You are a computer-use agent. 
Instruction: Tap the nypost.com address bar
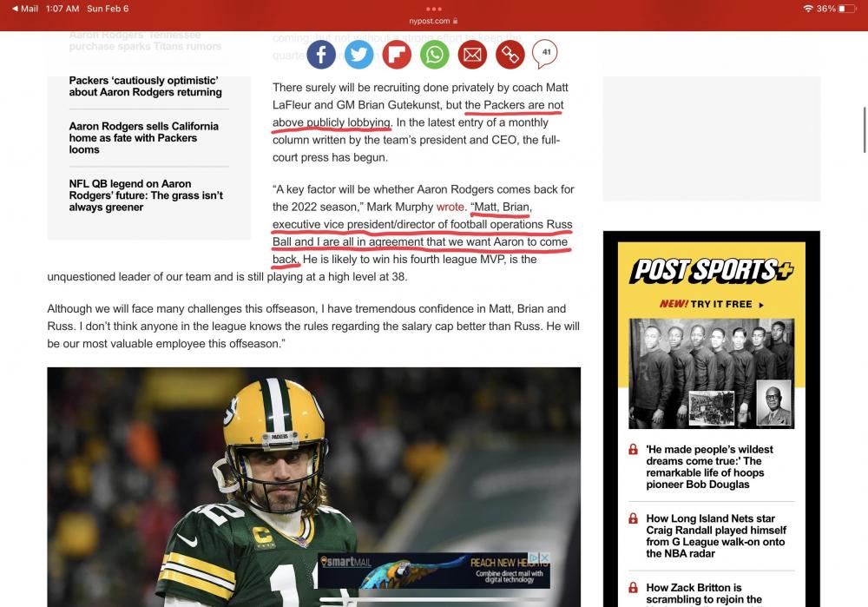pyautogui.click(x=433, y=21)
